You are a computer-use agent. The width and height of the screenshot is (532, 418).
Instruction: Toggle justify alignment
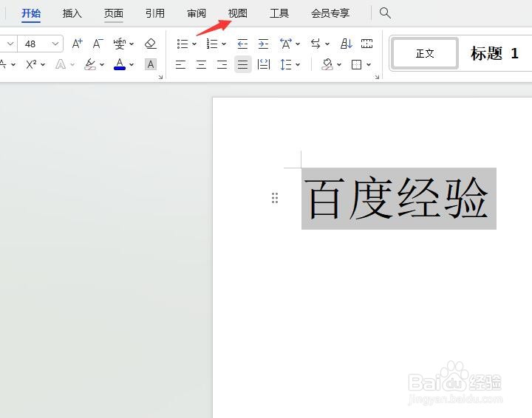coord(242,64)
